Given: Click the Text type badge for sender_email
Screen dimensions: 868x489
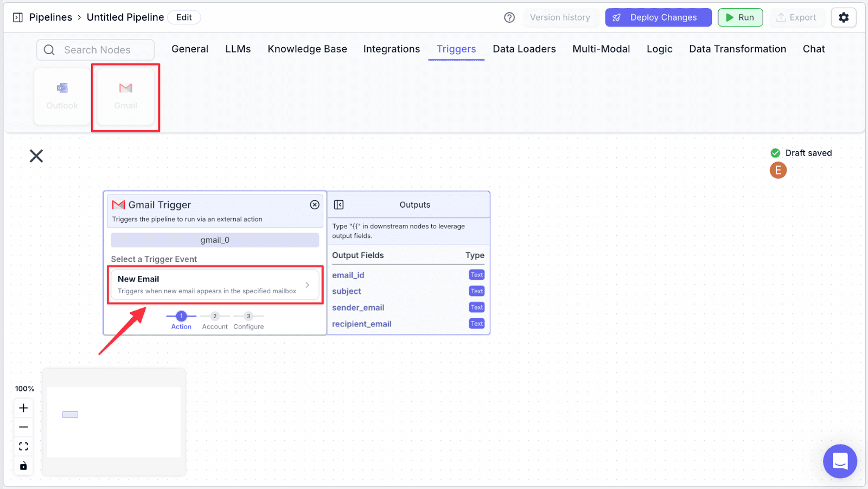Looking at the screenshot, I should [477, 307].
